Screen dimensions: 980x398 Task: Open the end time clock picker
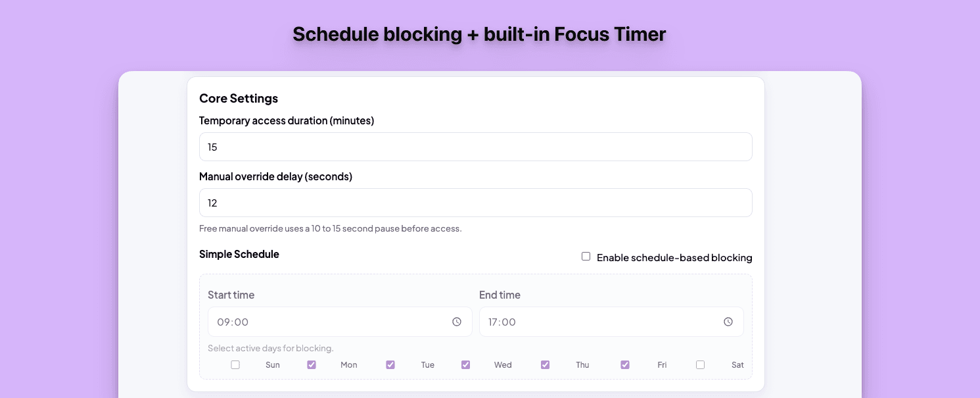click(x=728, y=322)
